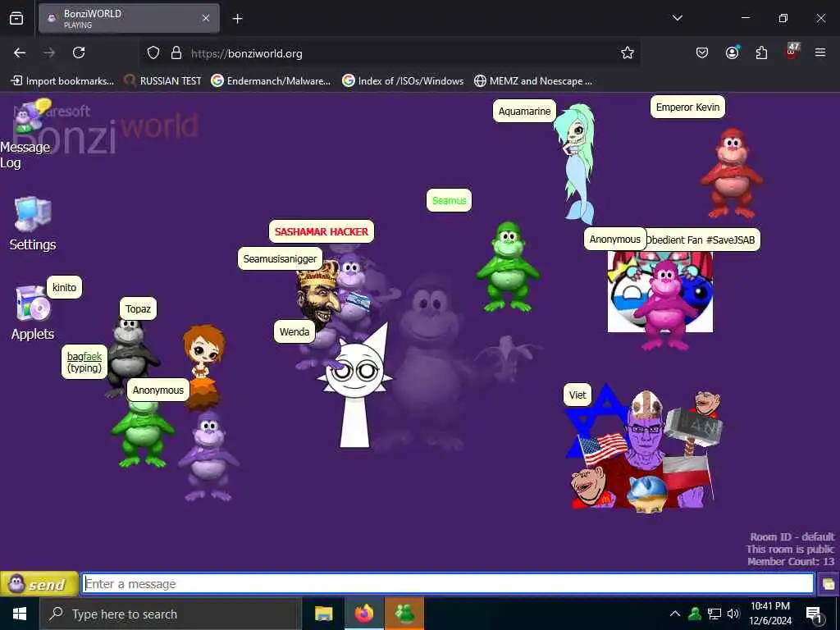
Task: Click Seamus's green Bonzi character
Action: (507, 267)
